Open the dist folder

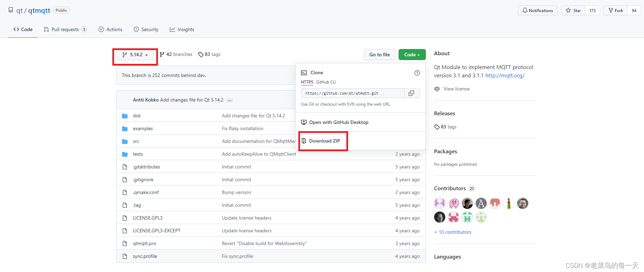click(137, 116)
